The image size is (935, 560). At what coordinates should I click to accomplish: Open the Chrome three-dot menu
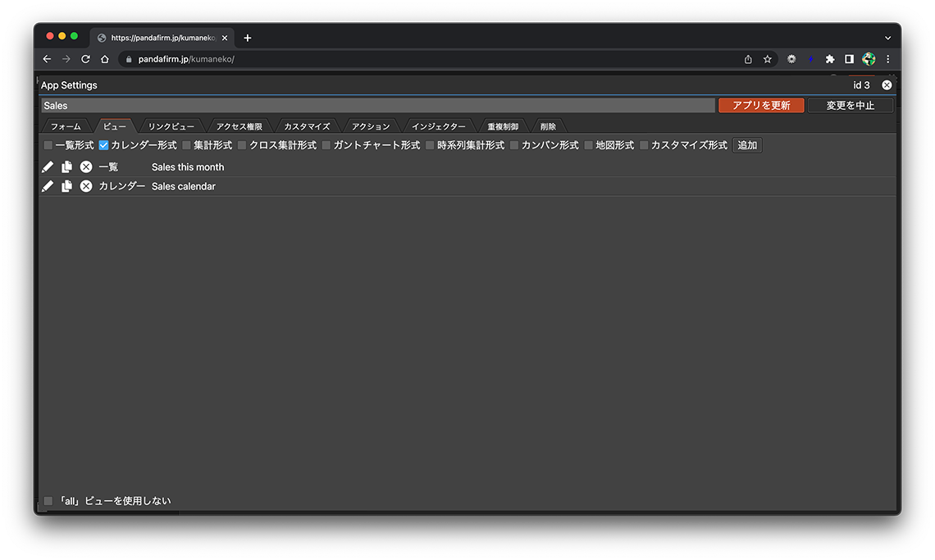click(887, 59)
